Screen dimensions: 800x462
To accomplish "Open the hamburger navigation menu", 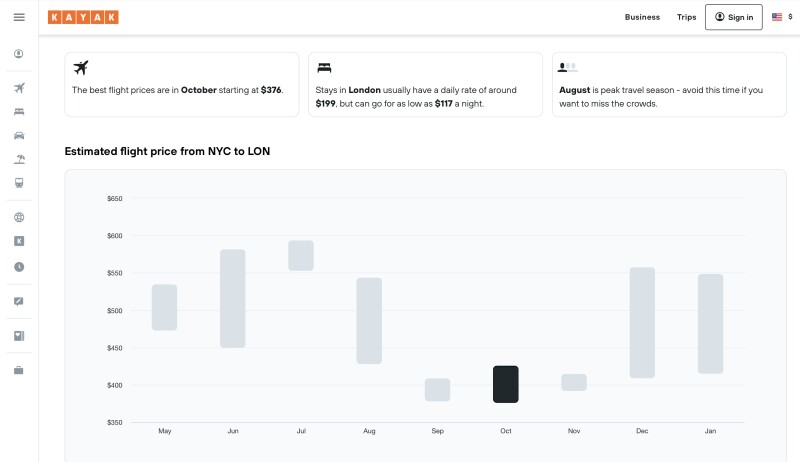I will (19, 17).
